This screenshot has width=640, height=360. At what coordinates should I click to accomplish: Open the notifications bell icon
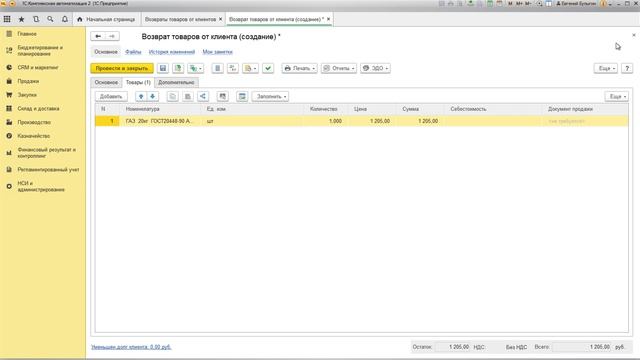(x=64, y=19)
